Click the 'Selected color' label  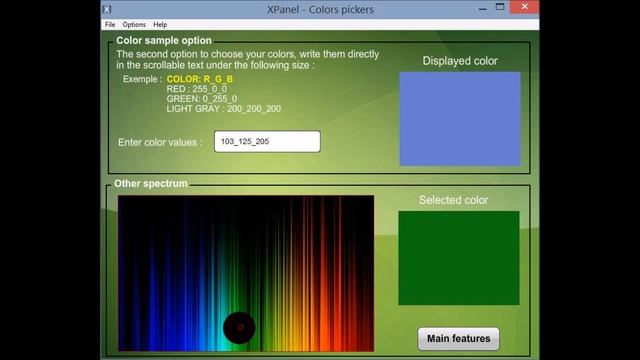click(453, 200)
